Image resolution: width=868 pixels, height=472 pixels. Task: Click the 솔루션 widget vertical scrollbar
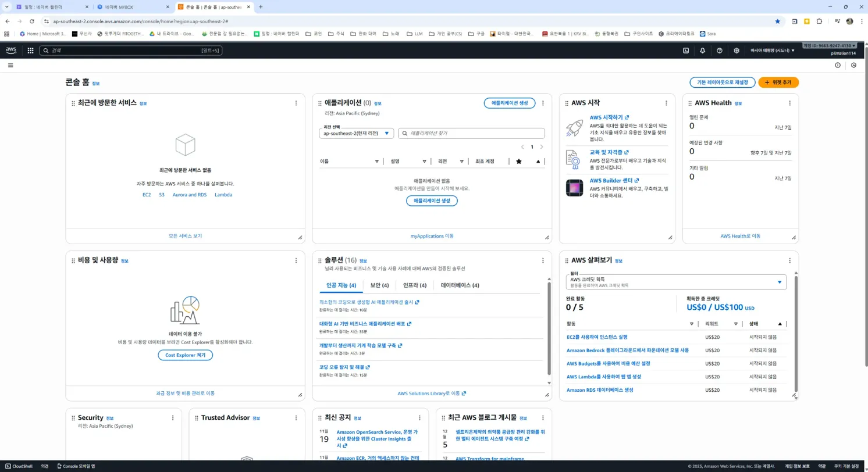(549, 330)
